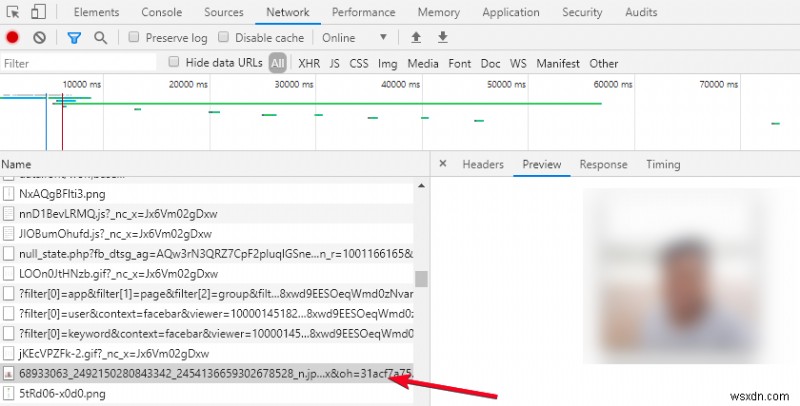Export HAR file with download arrow
The height and width of the screenshot is (406, 800).
[443, 37]
